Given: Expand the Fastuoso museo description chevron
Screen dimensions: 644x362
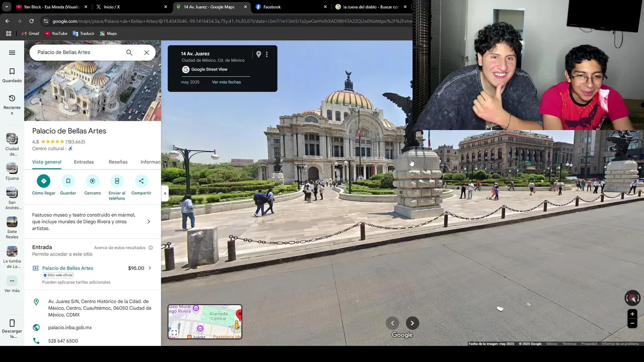Looking at the screenshot, I should (148, 222).
